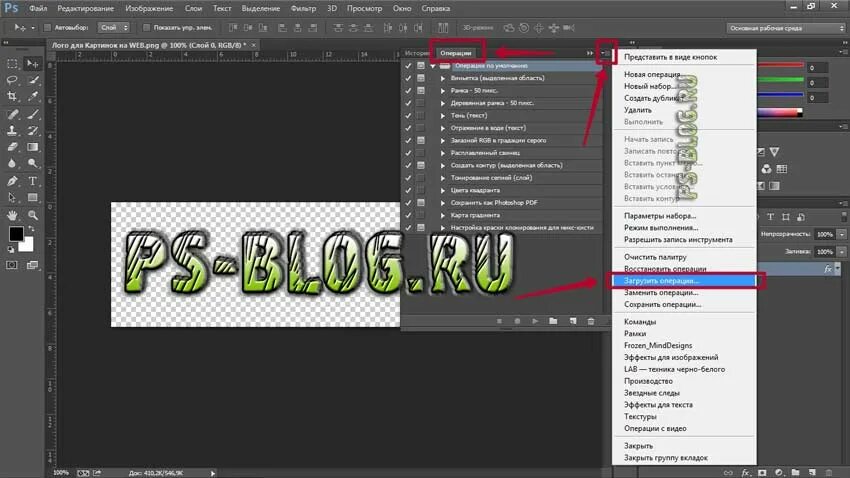Delete action with trash icon
The height and width of the screenshot is (478, 850).
tap(591, 321)
